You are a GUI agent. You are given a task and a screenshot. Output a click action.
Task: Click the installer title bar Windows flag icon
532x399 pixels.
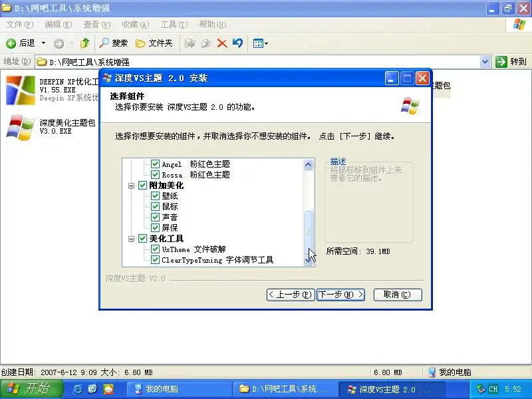tap(107, 78)
